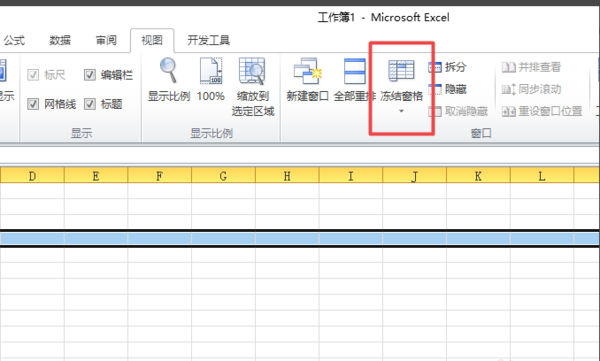Select the 视图 (View) tab
Viewport: 600px width, 361px height.
[x=152, y=40]
